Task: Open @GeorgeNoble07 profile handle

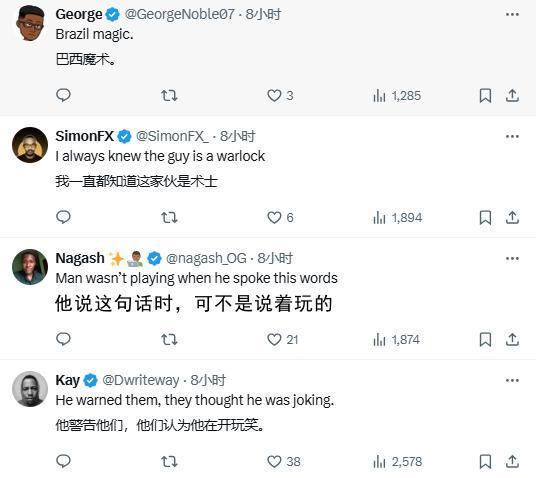Action: coord(179,14)
